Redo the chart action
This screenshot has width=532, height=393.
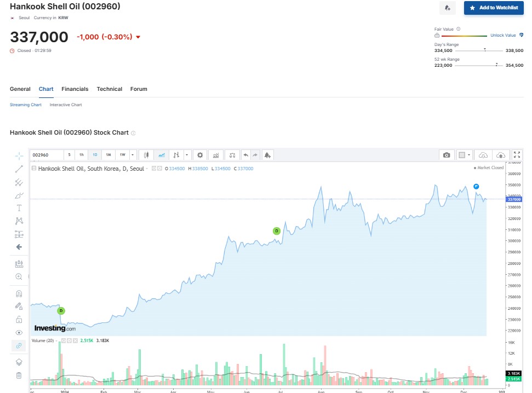tap(255, 155)
